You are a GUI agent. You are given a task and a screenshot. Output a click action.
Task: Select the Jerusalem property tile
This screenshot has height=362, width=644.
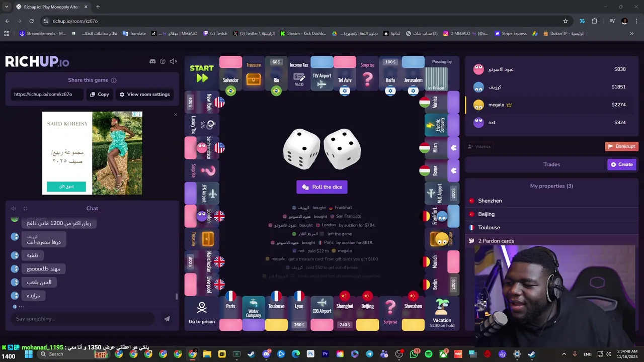(x=413, y=73)
